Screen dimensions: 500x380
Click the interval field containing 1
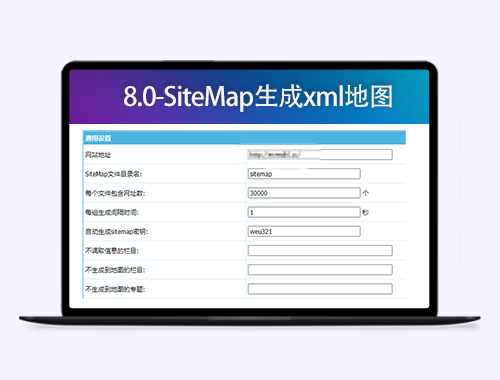click(304, 212)
